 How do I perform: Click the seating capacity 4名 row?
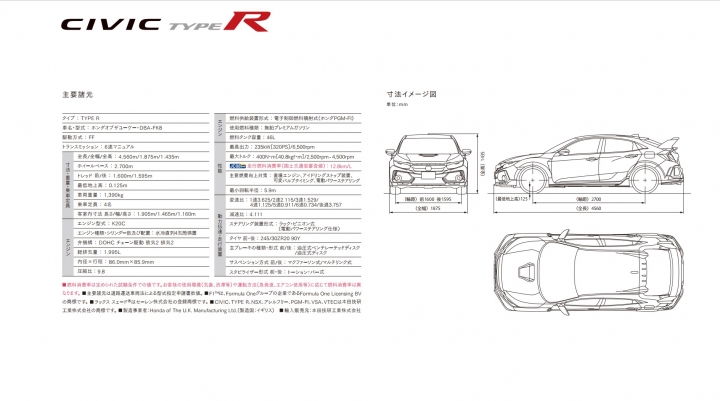[x=142, y=204]
